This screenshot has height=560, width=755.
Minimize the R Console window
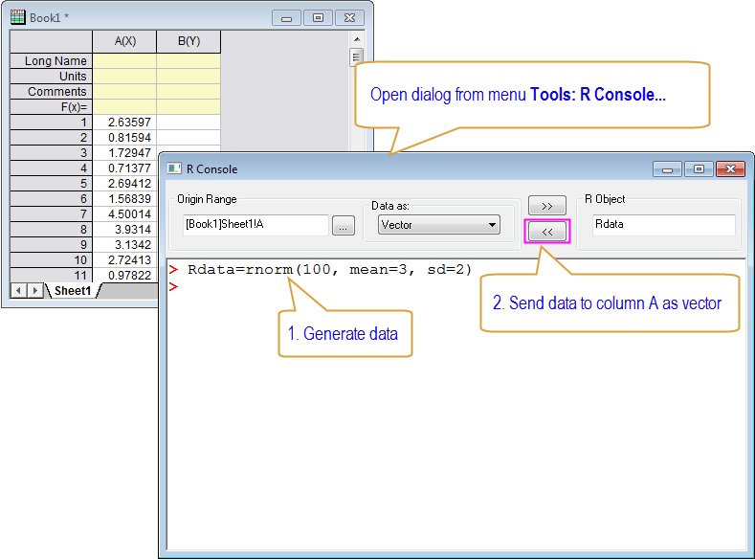667,169
